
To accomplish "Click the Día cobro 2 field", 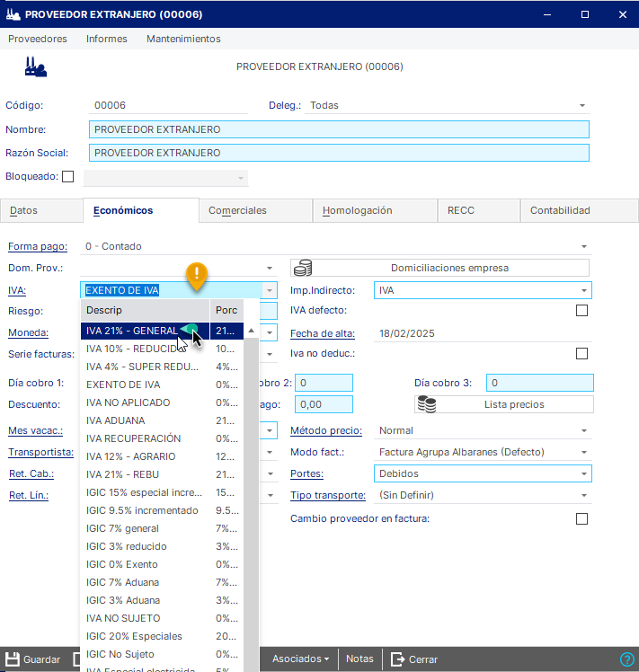I will (x=324, y=383).
